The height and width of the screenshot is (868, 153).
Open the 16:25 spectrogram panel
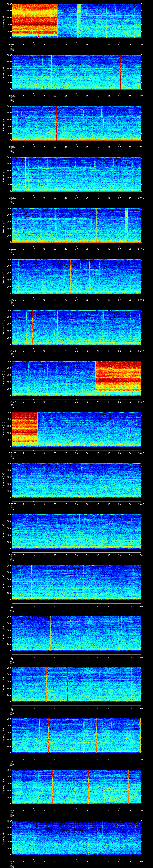pos(76,480)
